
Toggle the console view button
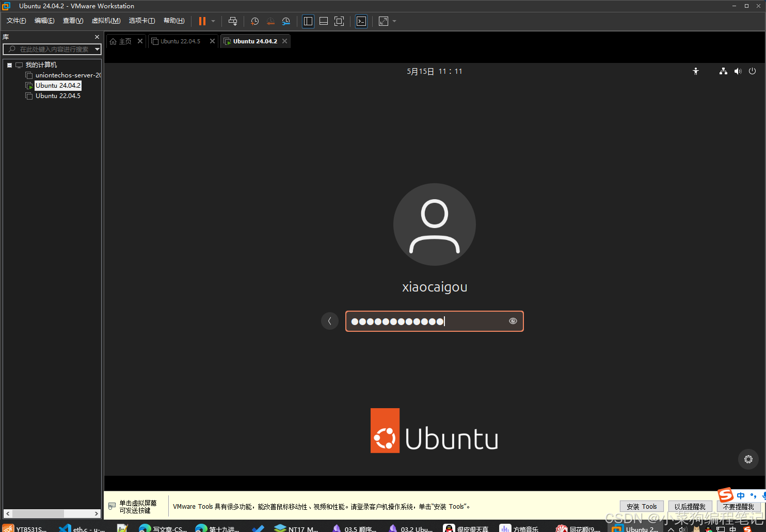click(361, 21)
